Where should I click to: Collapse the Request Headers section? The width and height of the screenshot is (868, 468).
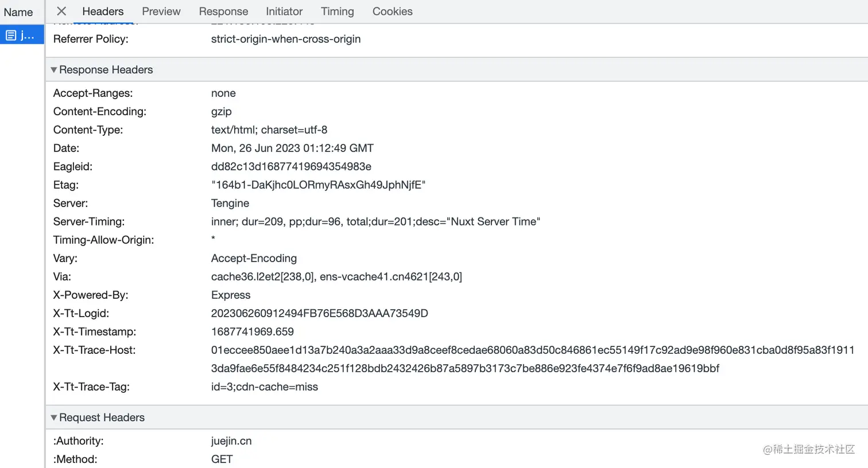tap(54, 418)
